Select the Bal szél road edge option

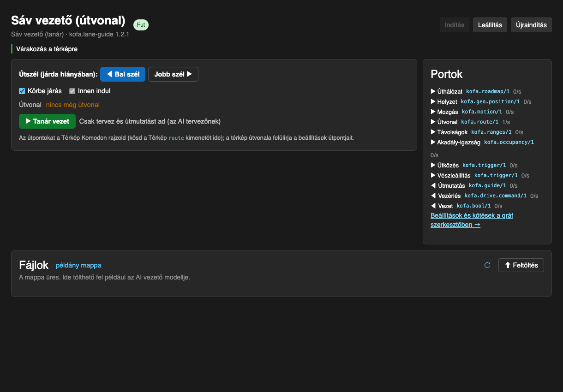click(x=123, y=74)
